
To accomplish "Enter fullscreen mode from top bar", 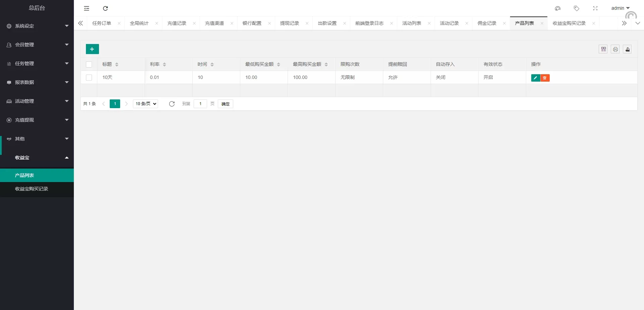I will coord(595,8).
